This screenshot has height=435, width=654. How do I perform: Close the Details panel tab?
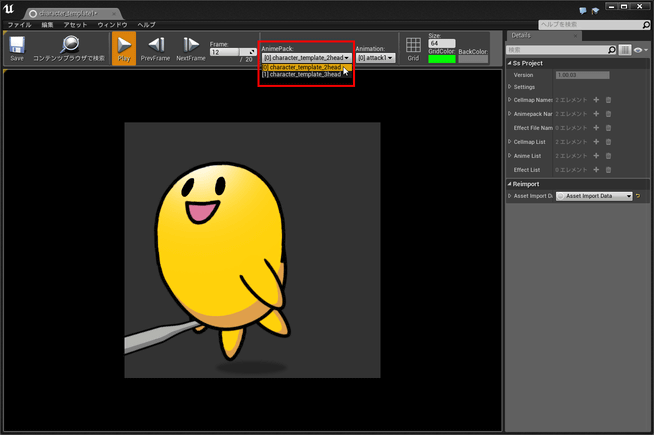click(576, 36)
